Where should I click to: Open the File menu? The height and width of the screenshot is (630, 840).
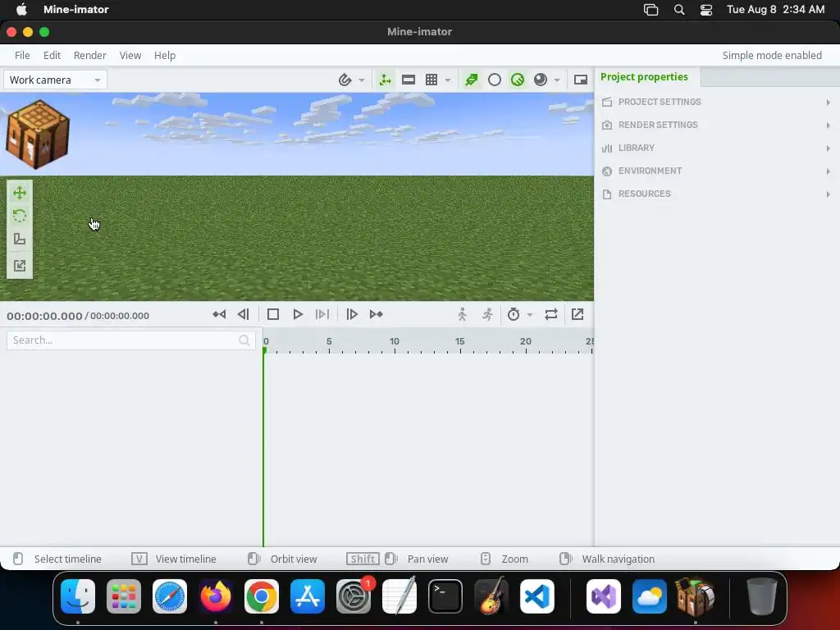pyautogui.click(x=22, y=55)
